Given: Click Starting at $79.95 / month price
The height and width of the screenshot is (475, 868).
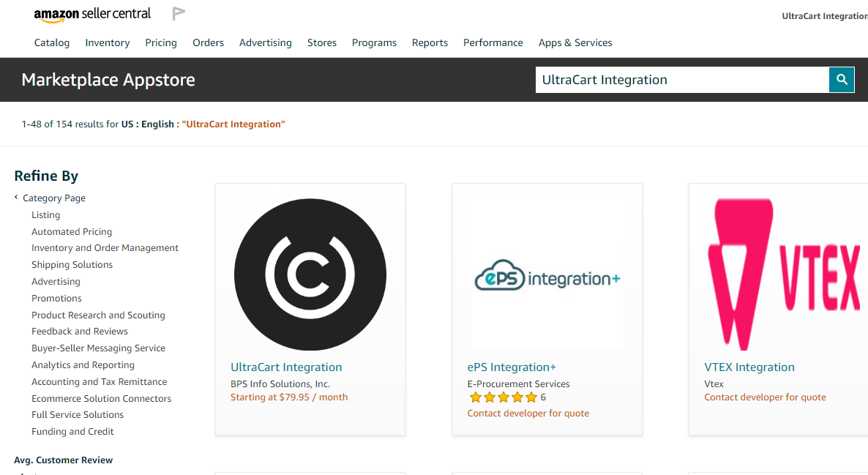Looking at the screenshot, I should point(289,397).
